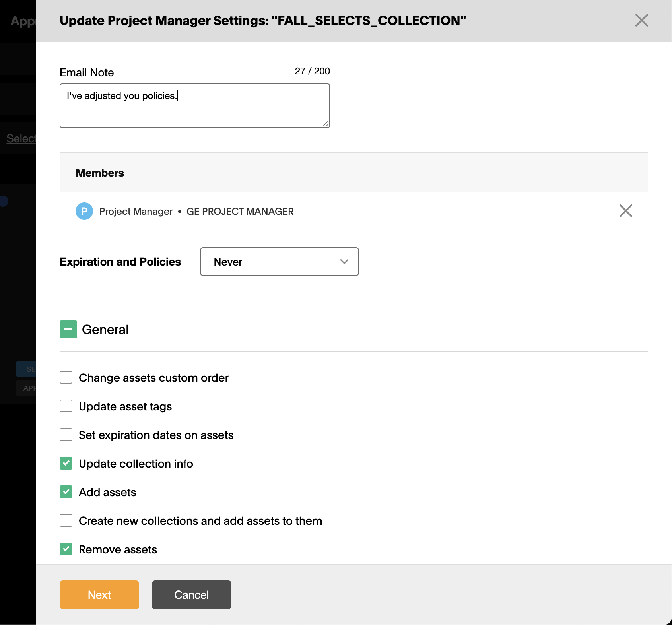The width and height of the screenshot is (672, 625).
Task: Remove the GE PROJECT MANAGER member
Action: click(625, 211)
